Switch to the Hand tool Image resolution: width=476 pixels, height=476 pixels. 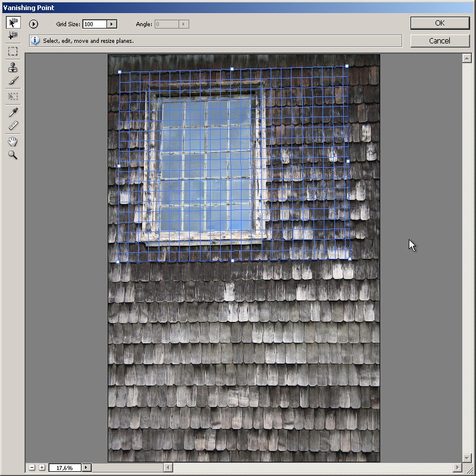[x=12, y=142]
